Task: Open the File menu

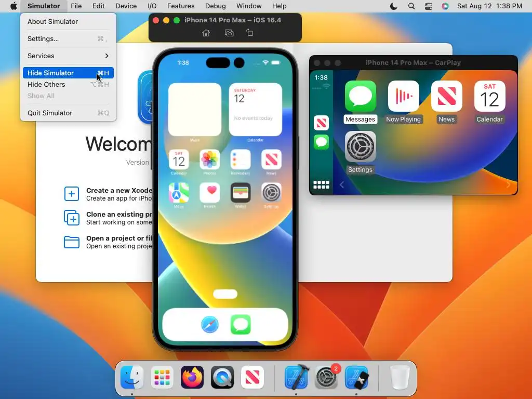Action: 76,6
